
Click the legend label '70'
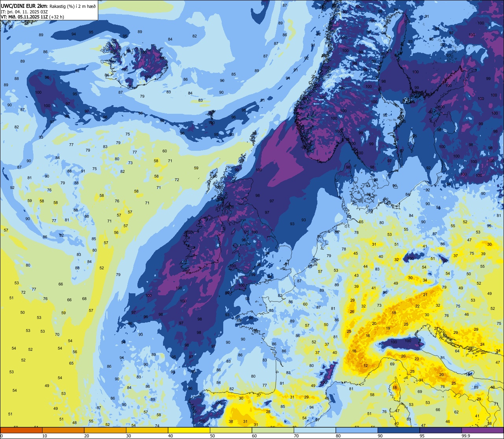pos(296,436)
